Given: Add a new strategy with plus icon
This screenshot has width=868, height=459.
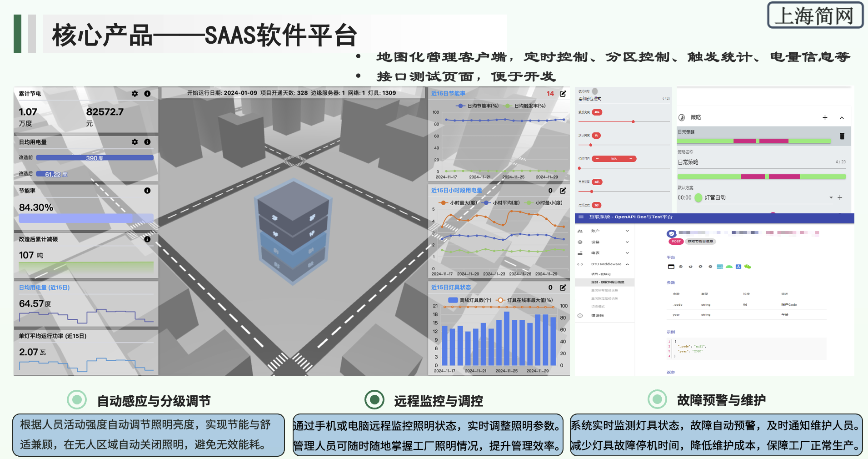Looking at the screenshot, I should (x=825, y=118).
